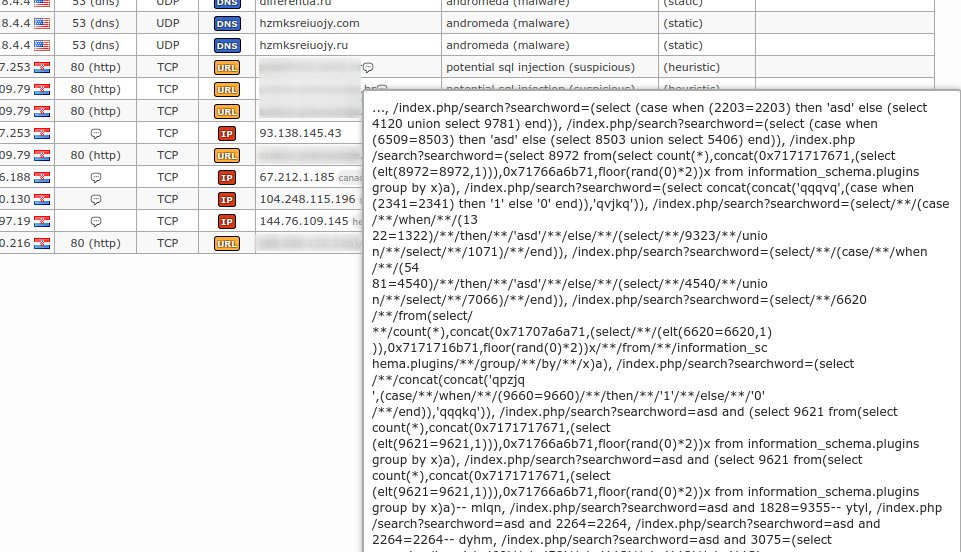Click TCP protocol in 144.76.109.145 row
This screenshot has width=961, height=552.
167,221
